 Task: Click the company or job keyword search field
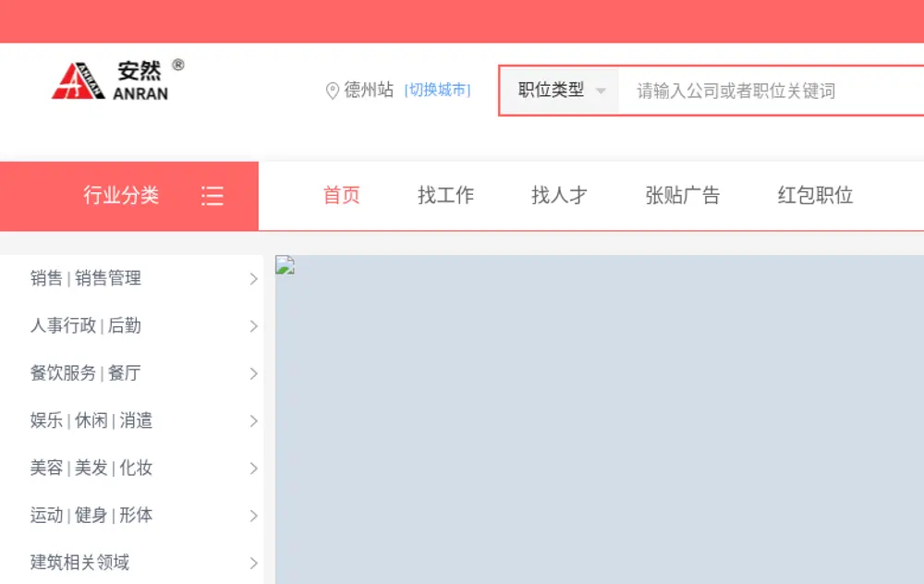(x=772, y=91)
